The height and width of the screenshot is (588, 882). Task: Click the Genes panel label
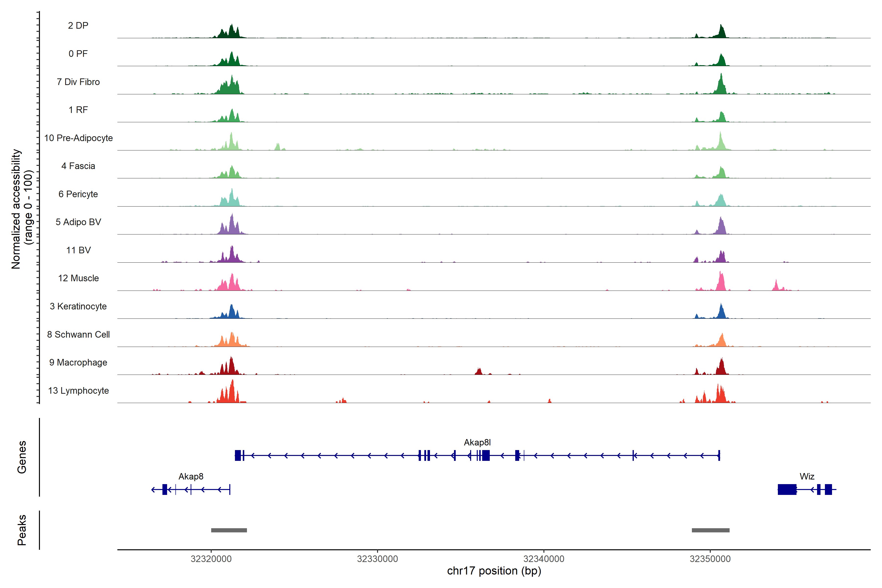tap(22, 457)
